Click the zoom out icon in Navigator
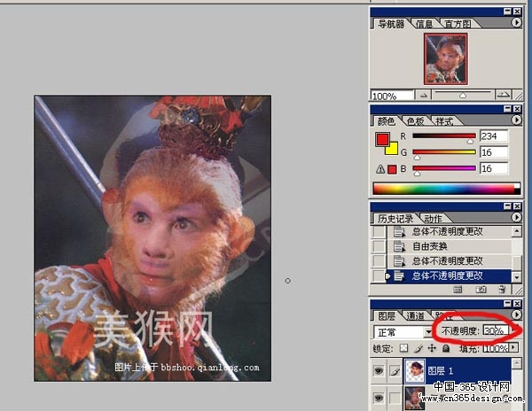The width and height of the screenshot is (532, 411). tap(425, 95)
